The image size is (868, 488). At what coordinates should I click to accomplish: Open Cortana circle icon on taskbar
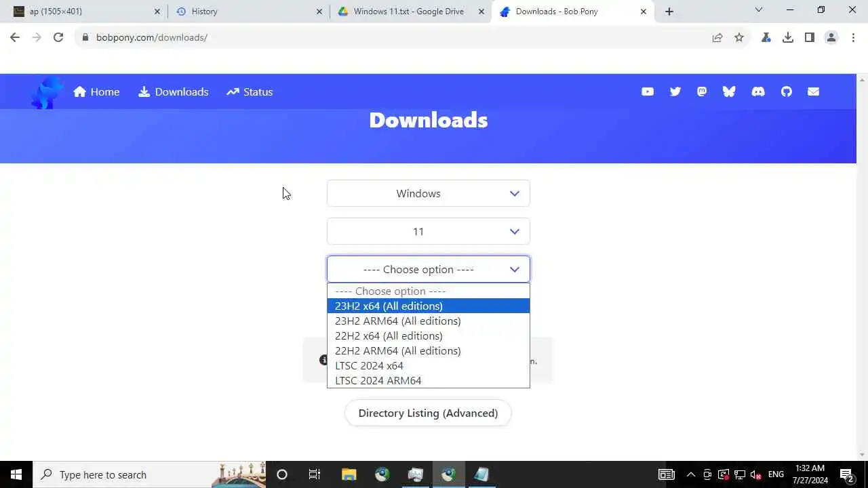click(x=282, y=474)
